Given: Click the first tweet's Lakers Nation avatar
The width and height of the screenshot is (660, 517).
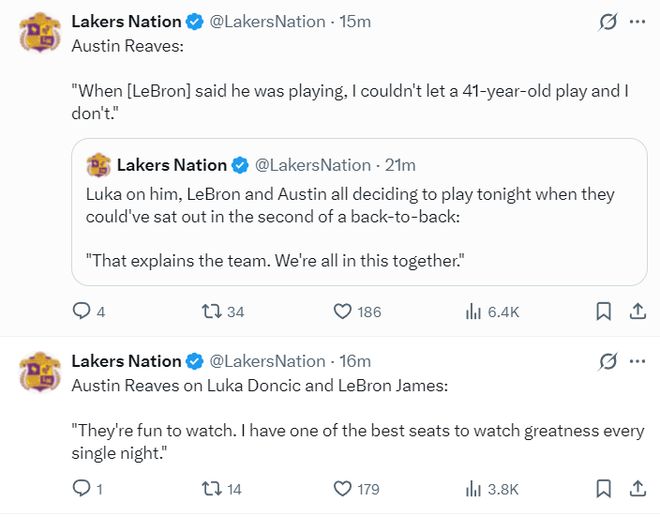Looking at the screenshot, I should click(39, 33).
